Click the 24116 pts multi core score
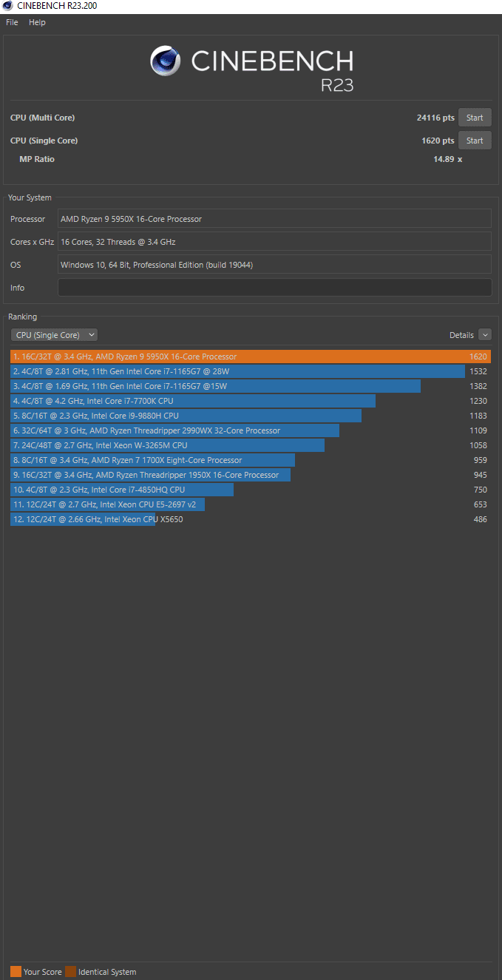 435,118
